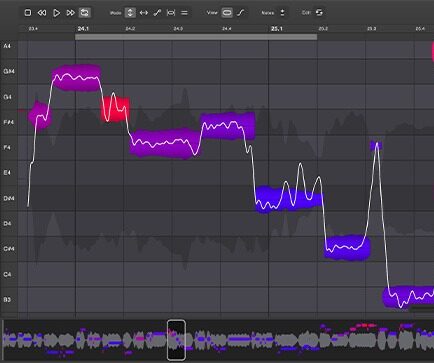Screen dimensions: 434x363
Task: Click the D4 piano key label
Action: pos(7,223)
